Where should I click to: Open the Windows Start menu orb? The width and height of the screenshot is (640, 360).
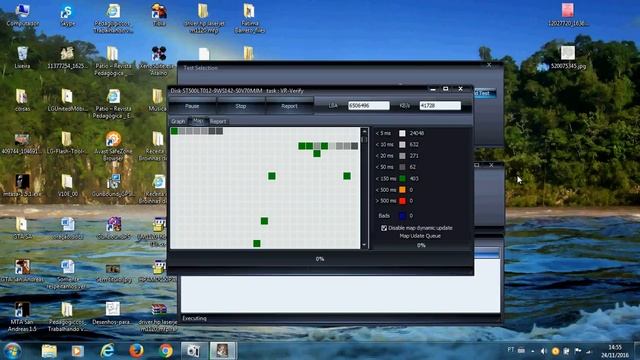[x=12, y=351]
